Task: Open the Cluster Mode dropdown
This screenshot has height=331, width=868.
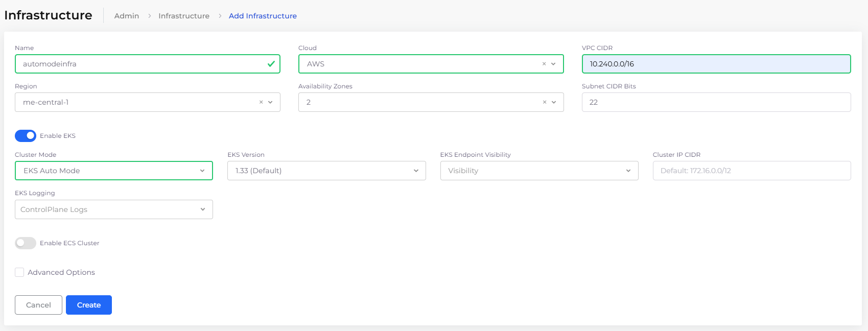Action: tap(113, 171)
